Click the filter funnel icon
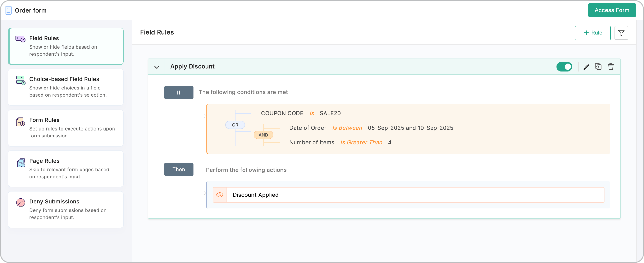The height and width of the screenshot is (263, 644). (621, 33)
